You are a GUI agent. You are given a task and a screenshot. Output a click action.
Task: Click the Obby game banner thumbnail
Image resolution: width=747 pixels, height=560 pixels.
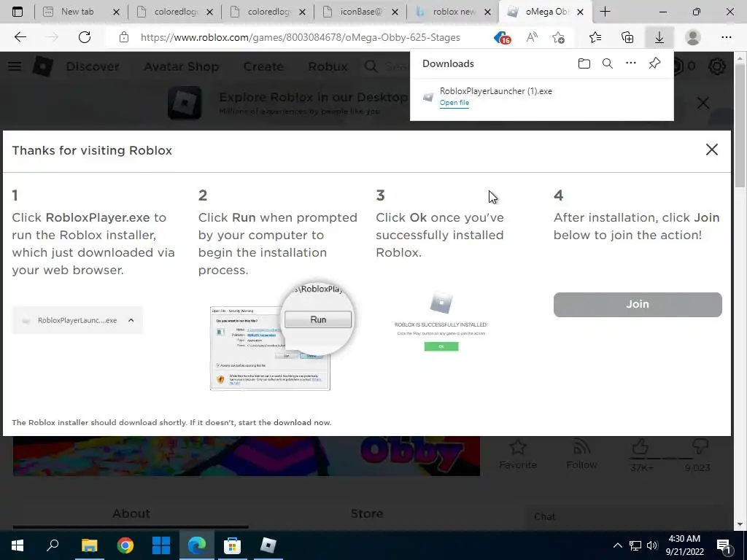(247, 456)
